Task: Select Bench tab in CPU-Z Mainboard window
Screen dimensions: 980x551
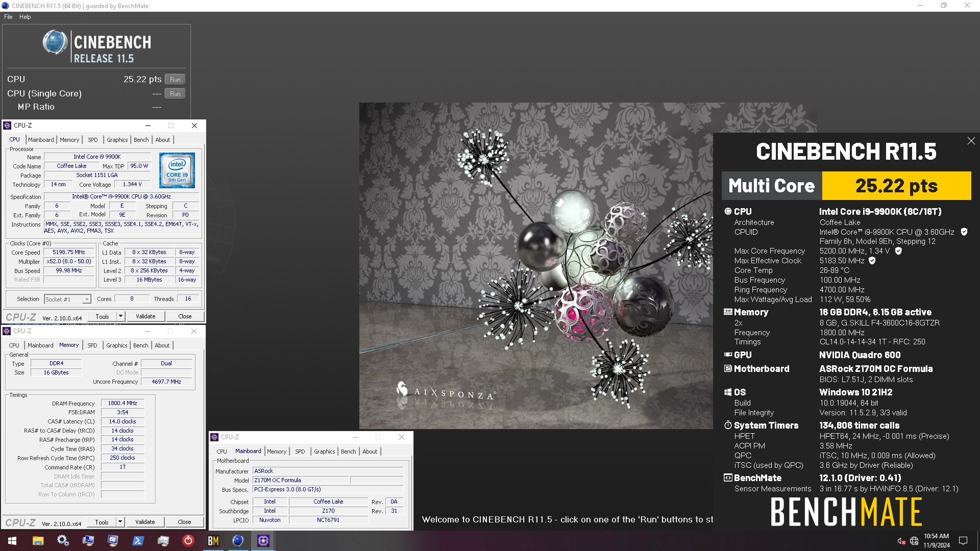Action: (349, 452)
